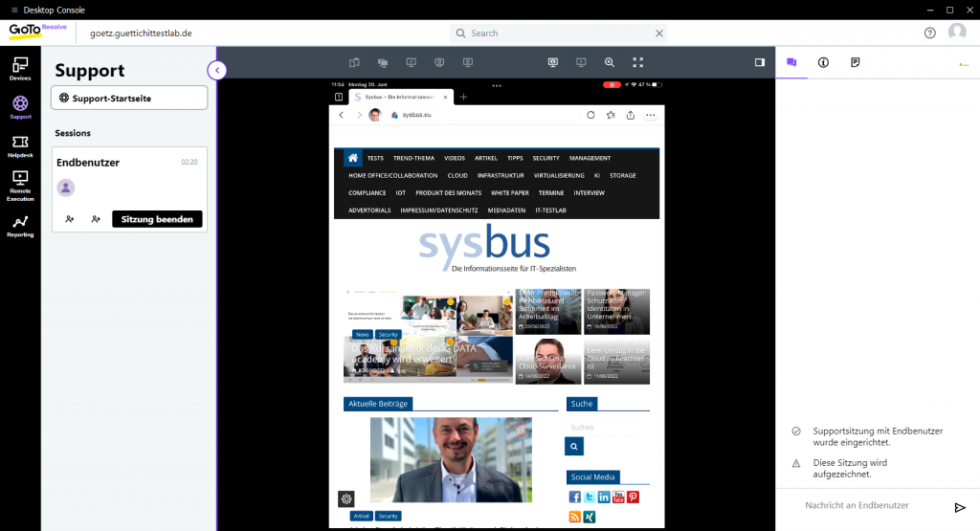
Task: Toggle the right side panel visibility
Action: tap(760, 62)
